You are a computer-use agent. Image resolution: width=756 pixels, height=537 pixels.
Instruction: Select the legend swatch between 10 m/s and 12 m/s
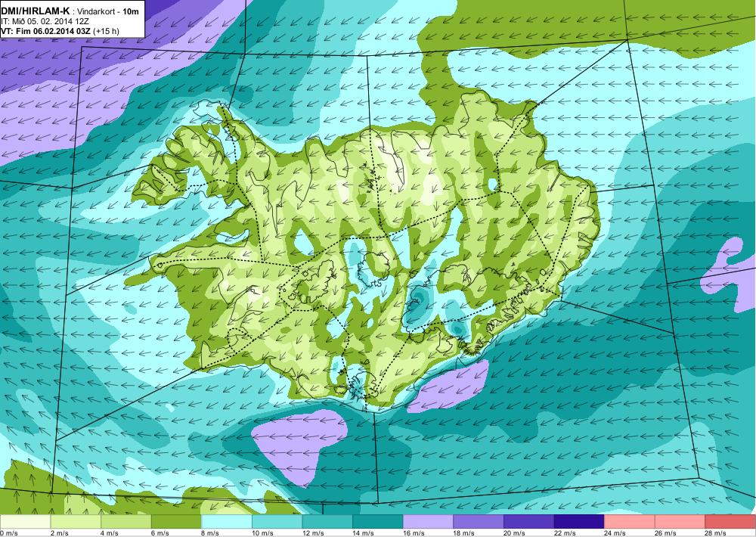(277, 522)
